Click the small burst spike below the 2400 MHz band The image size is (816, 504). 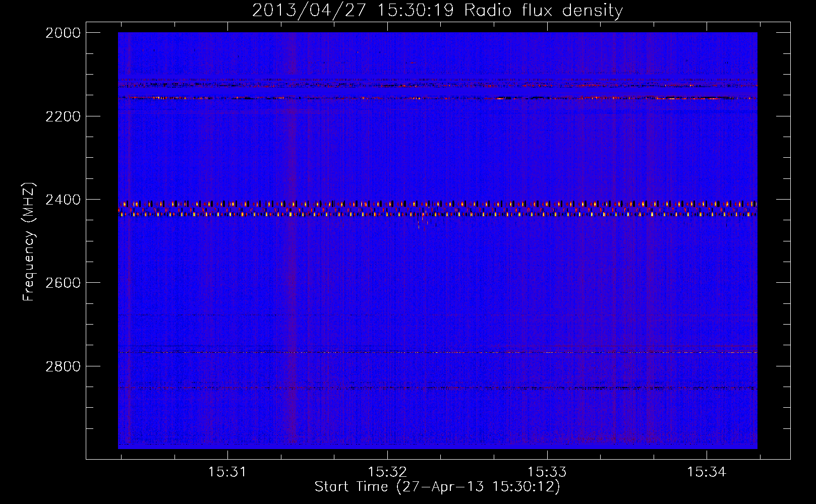(x=419, y=226)
